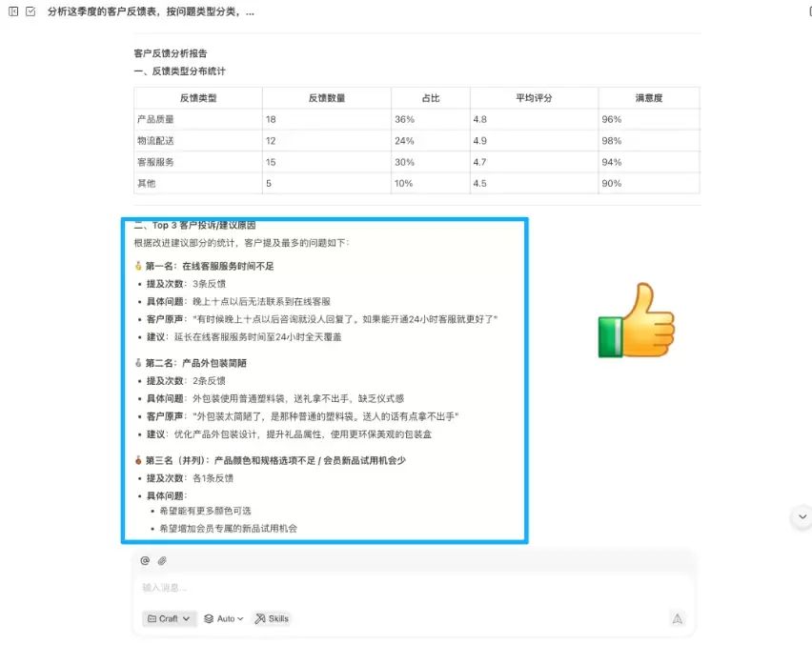Viewport: 812px width, 645px height.
Task: Select the 其他 table cell
Action: 198,183
